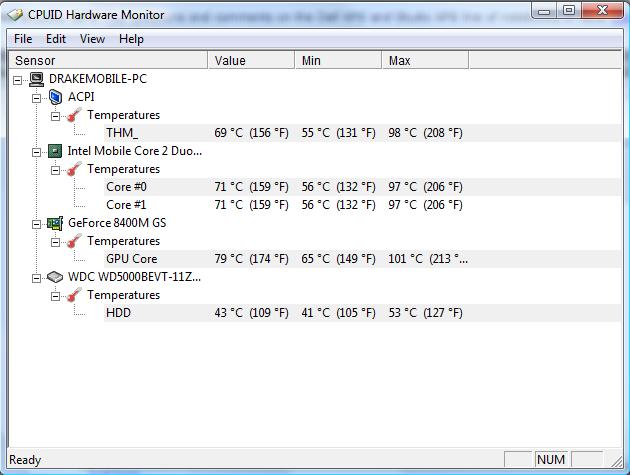
Task: Click GPU Core min 65 °C (149 °F)
Action: [x=339, y=259]
